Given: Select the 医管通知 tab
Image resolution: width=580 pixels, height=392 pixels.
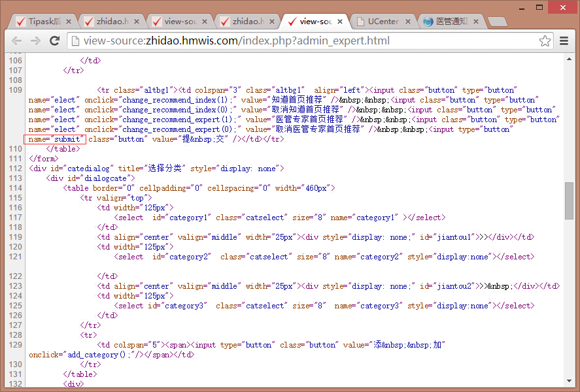Looking at the screenshot, I should click(447, 22).
